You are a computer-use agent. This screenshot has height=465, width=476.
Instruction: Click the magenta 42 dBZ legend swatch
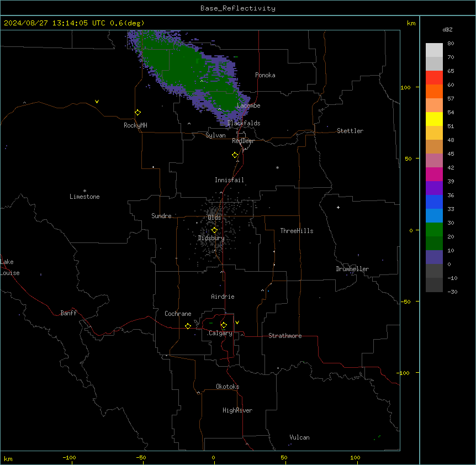(x=434, y=174)
